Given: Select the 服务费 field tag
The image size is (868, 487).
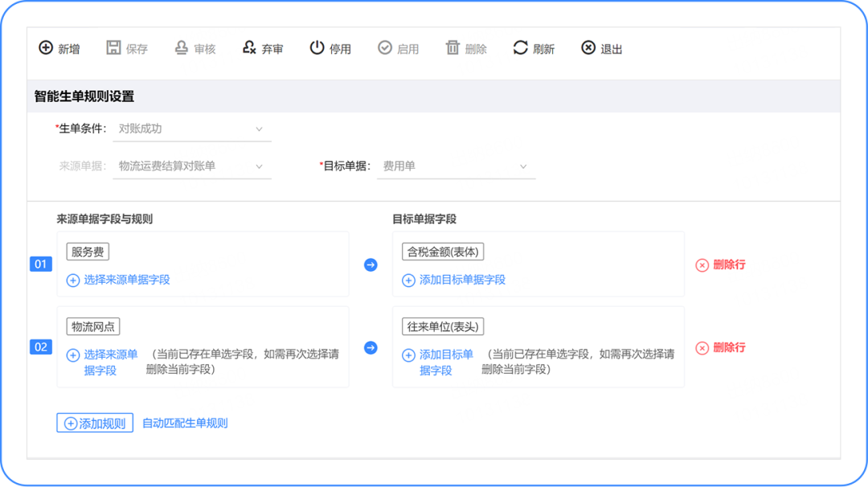Looking at the screenshot, I should [88, 252].
